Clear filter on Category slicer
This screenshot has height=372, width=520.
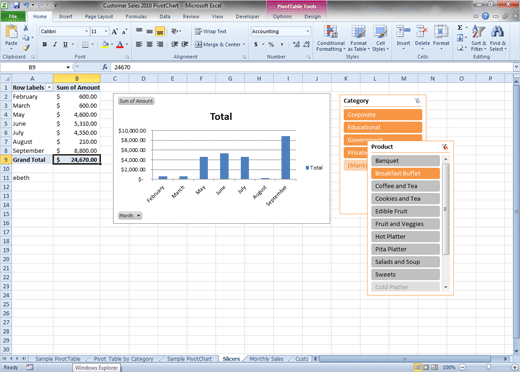[x=417, y=101]
